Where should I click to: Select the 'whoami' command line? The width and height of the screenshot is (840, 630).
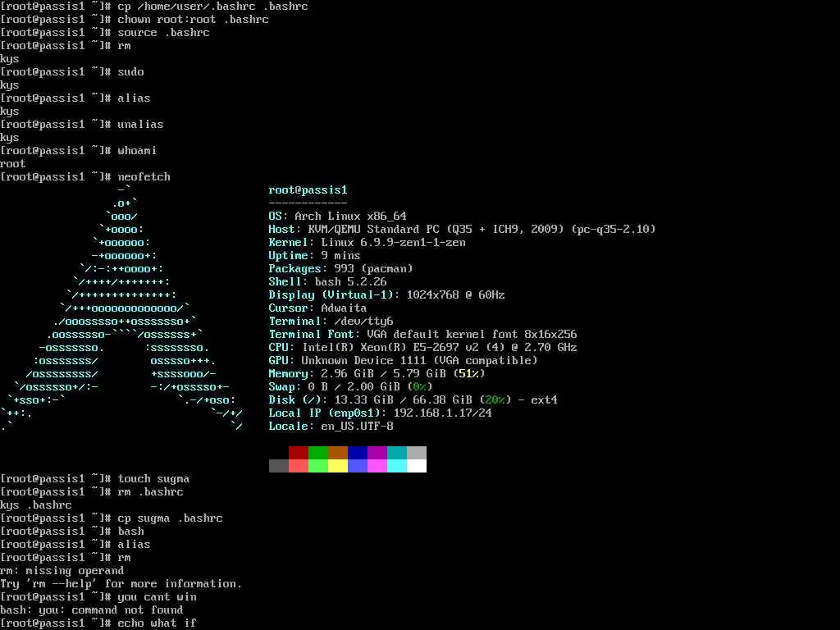[x=79, y=151]
